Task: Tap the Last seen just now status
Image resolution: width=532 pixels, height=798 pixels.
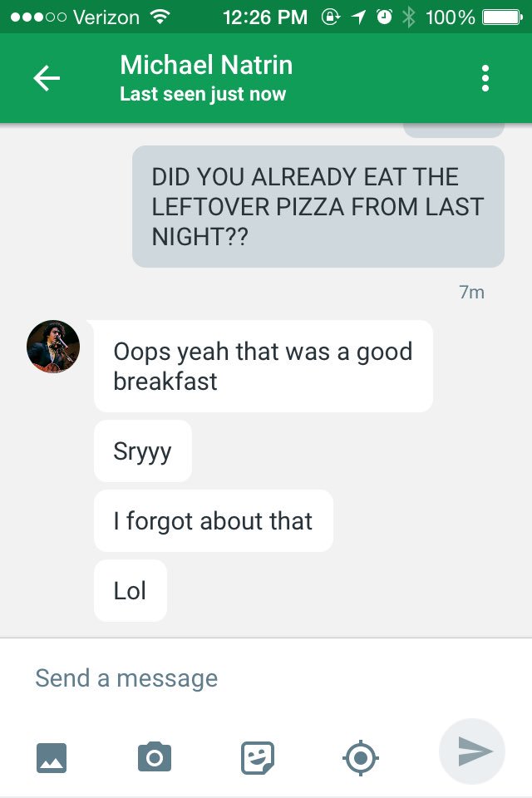Action: [203, 94]
